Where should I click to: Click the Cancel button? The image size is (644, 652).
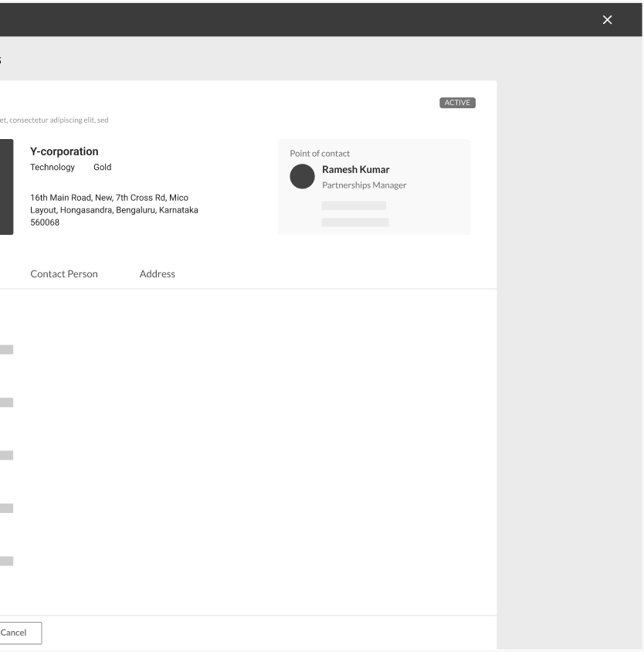point(20,633)
